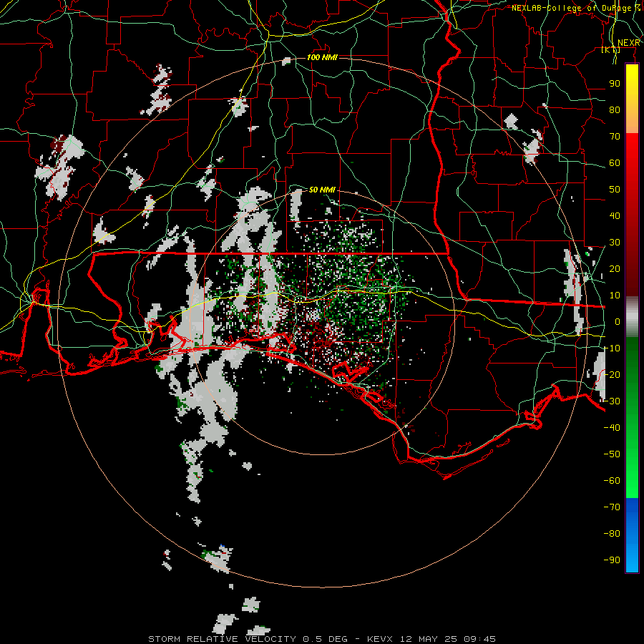
Task: Click the -80 value on the velocity scale
Action: pyautogui.click(x=612, y=534)
